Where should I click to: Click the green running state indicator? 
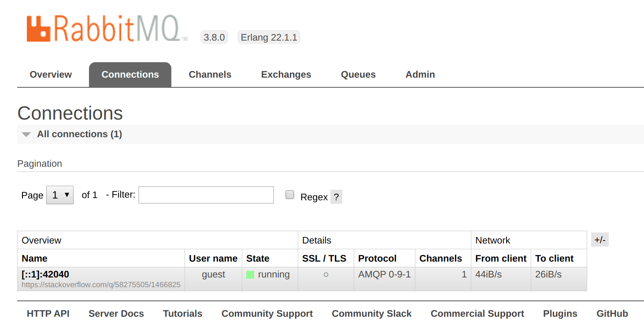pyautogui.click(x=250, y=275)
